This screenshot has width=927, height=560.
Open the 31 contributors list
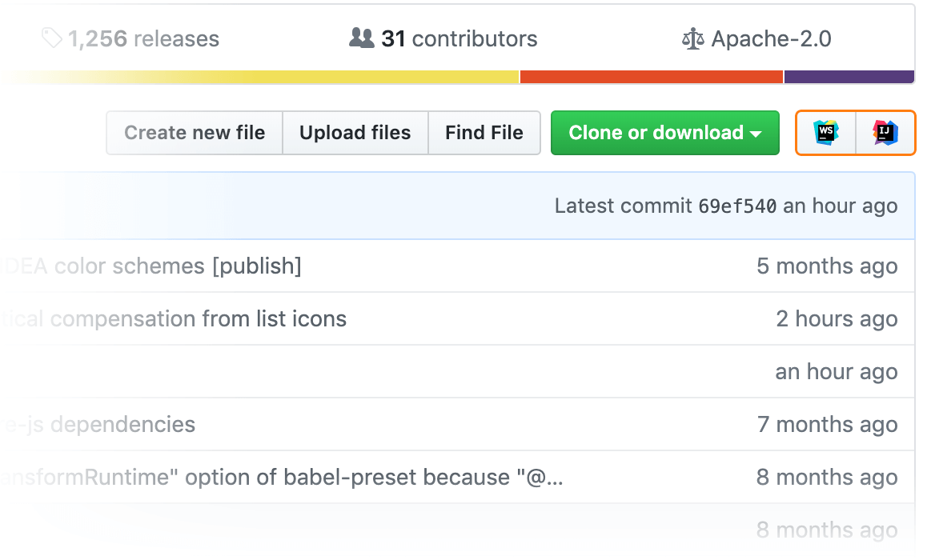click(x=459, y=38)
